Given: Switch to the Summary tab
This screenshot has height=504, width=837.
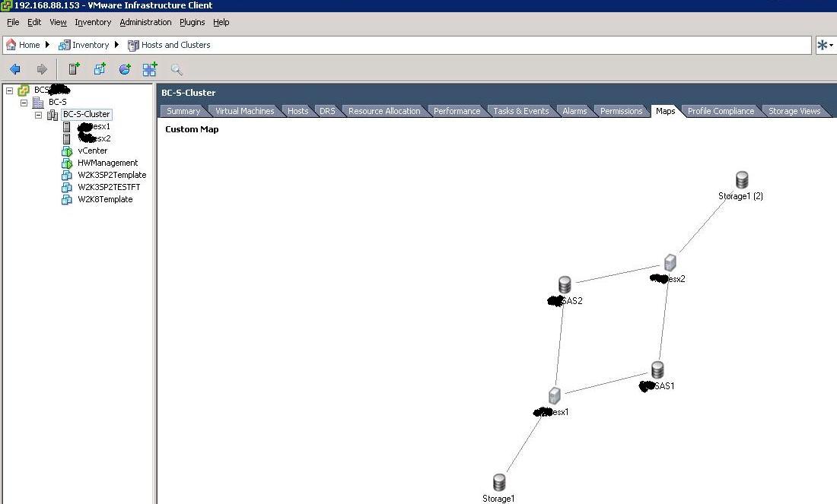Looking at the screenshot, I should (x=183, y=111).
